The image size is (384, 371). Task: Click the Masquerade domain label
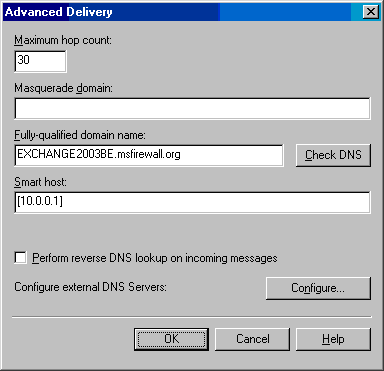tap(64, 88)
